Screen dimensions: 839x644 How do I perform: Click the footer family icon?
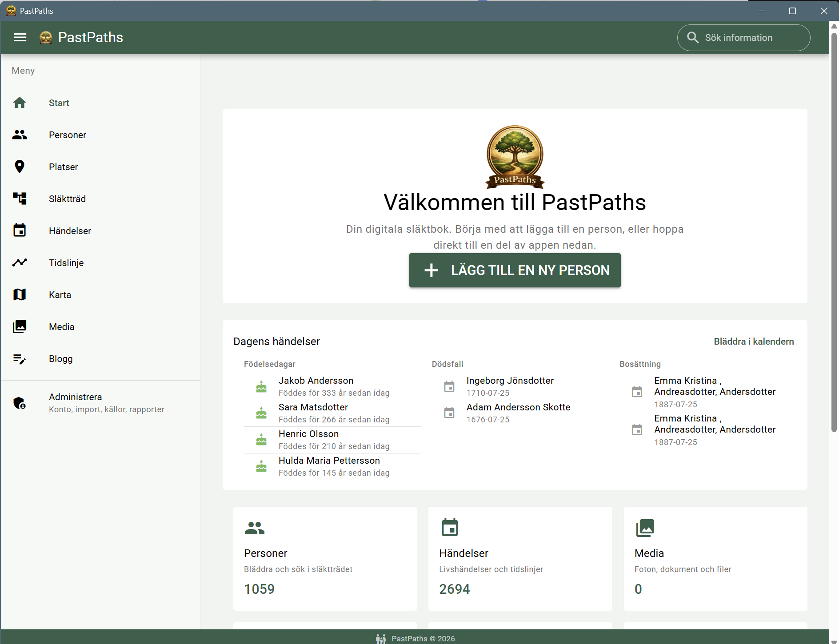pyautogui.click(x=381, y=639)
